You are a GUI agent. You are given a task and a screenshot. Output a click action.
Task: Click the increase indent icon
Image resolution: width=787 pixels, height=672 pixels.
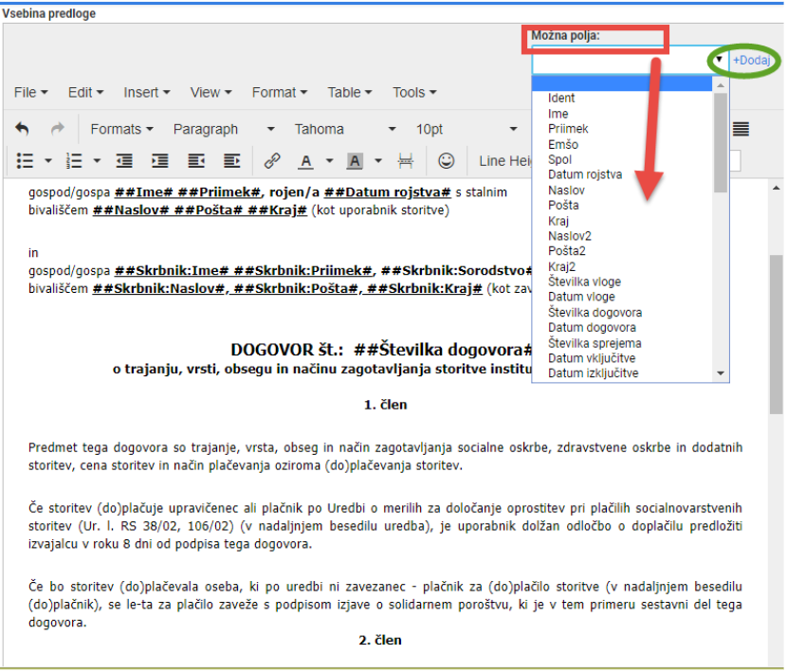click(x=159, y=161)
